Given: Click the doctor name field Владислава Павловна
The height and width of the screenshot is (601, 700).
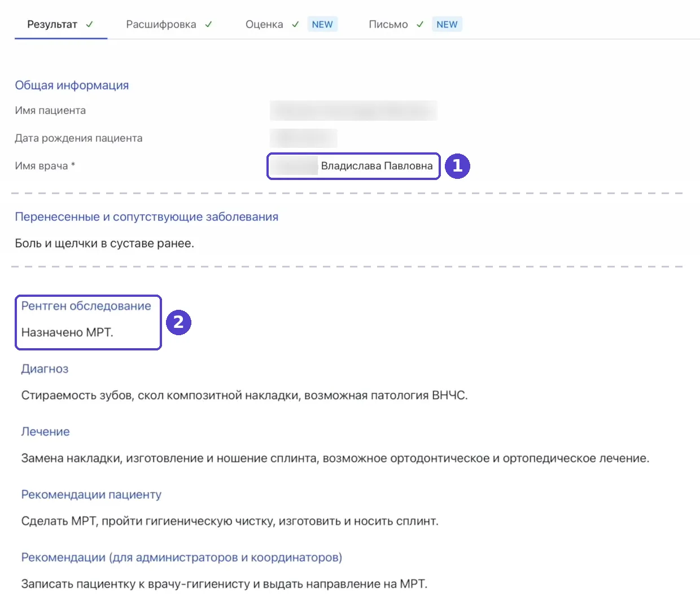Looking at the screenshot, I should click(353, 166).
